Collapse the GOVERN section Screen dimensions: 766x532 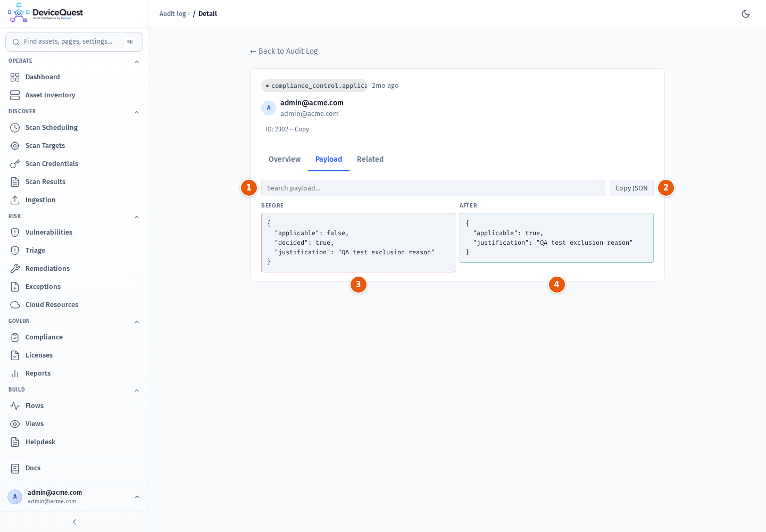[137, 322]
